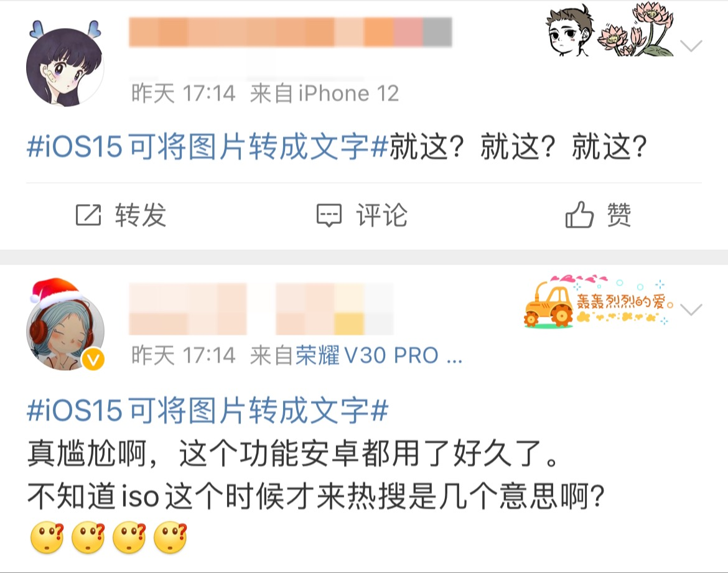This screenshot has width=728, height=573.
Task: Open the second poster's blurred username
Action: 261,309
